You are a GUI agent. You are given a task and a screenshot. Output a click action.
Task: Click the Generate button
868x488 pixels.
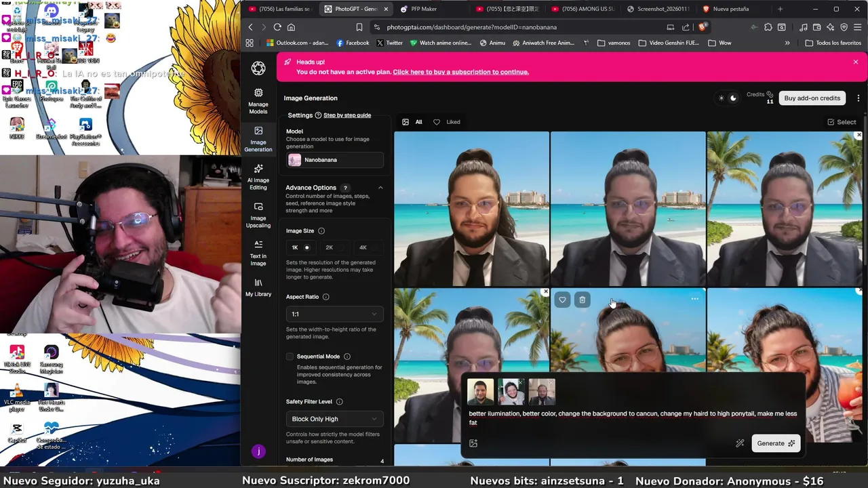coord(776,443)
